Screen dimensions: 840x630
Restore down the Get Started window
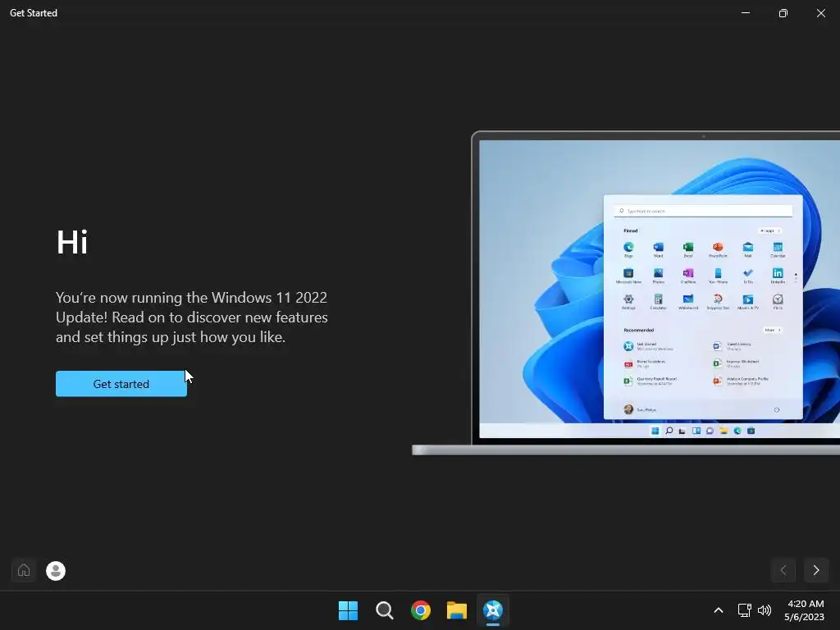pyautogui.click(x=783, y=13)
